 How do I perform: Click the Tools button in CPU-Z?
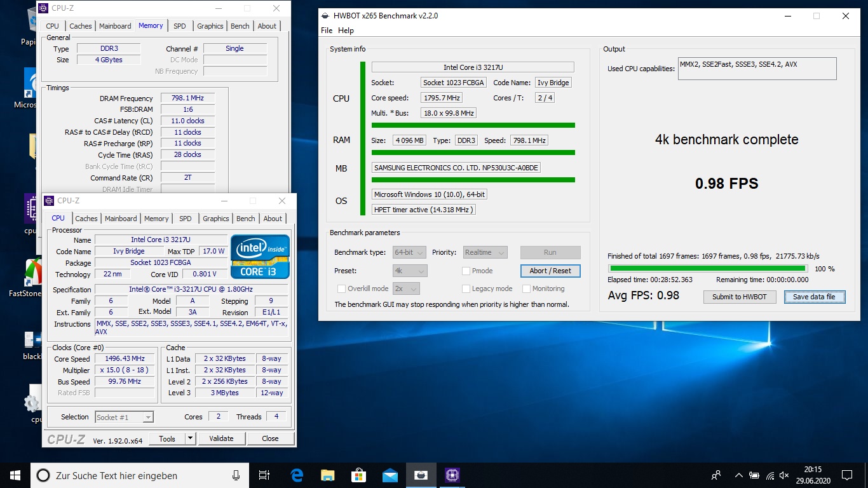167,438
